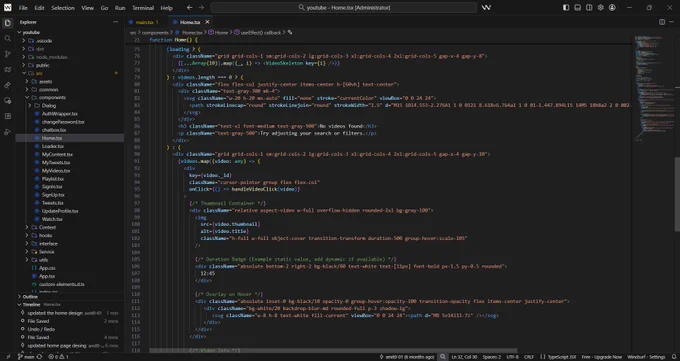Image resolution: width=680 pixels, height=361 pixels.
Task: Expand the Outline section
Action: [x=20, y=297]
